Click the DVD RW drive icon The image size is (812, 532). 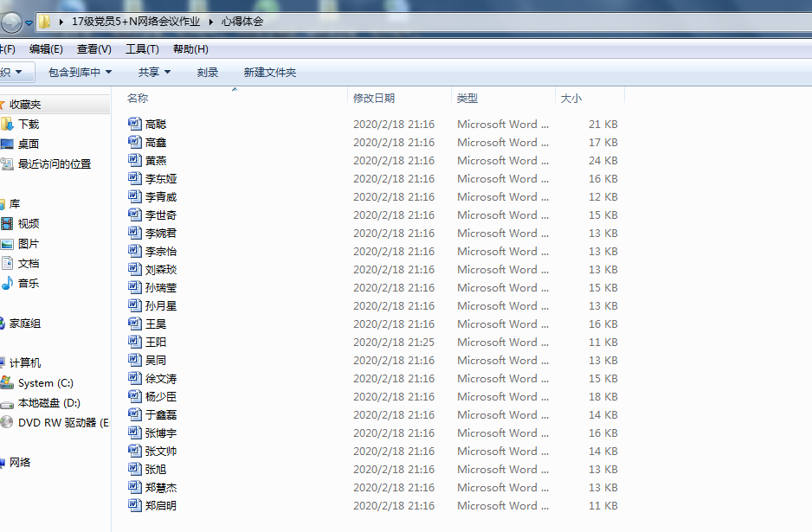(x=8, y=422)
